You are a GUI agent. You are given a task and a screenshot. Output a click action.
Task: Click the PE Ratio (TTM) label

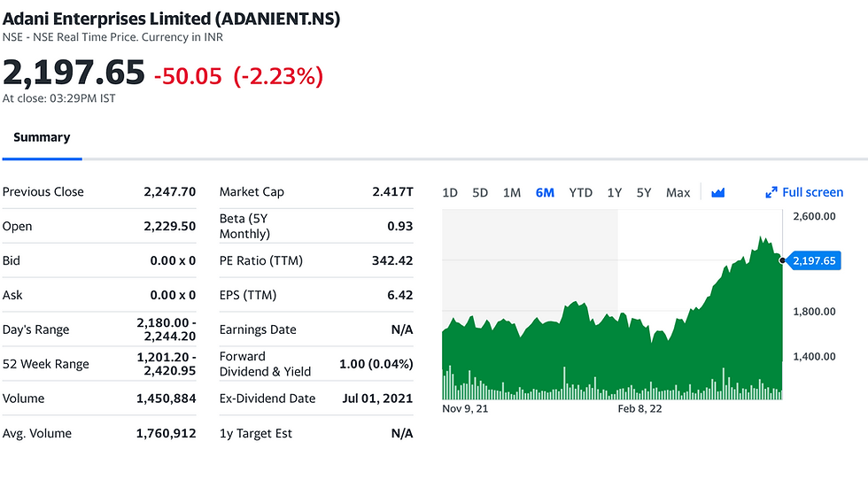262,260
